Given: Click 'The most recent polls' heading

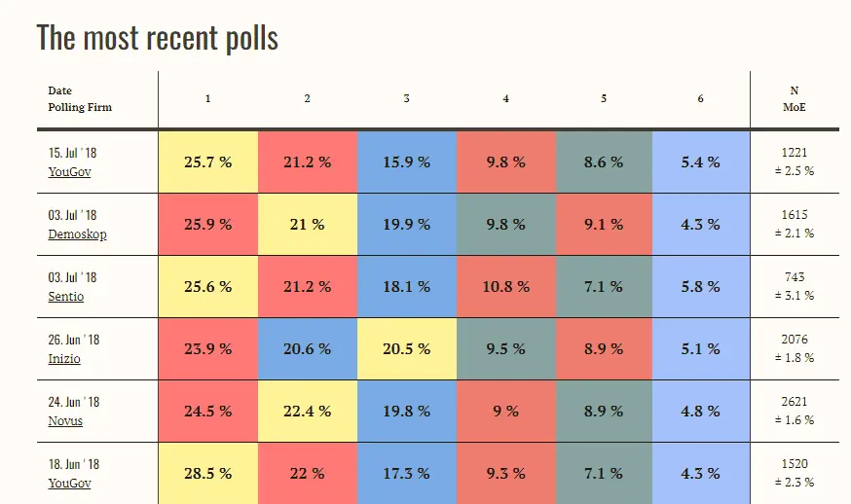Looking at the screenshot, I should pos(158,38).
